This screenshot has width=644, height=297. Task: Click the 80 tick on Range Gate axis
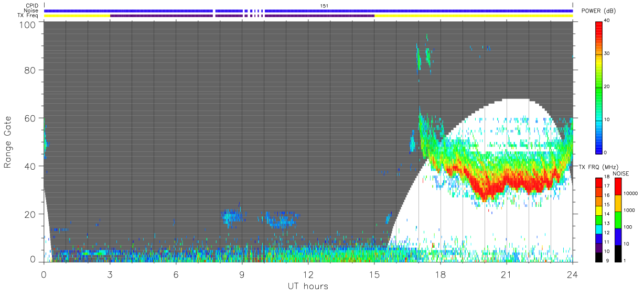coord(30,70)
